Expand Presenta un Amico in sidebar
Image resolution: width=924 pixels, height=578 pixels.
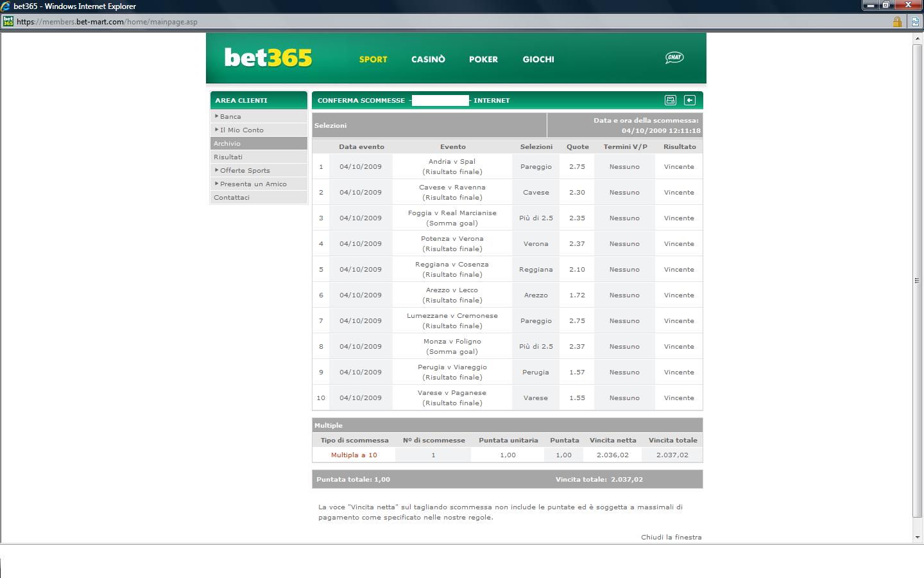[x=259, y=184]
